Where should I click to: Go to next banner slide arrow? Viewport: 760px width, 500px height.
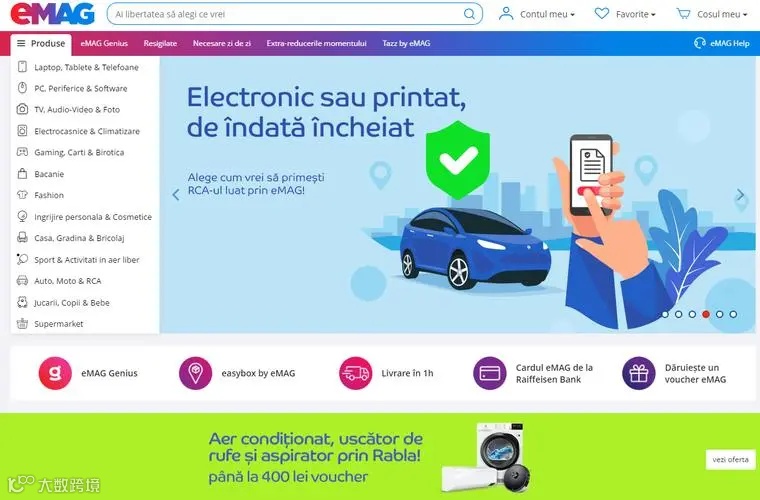[x=741, y=195]
